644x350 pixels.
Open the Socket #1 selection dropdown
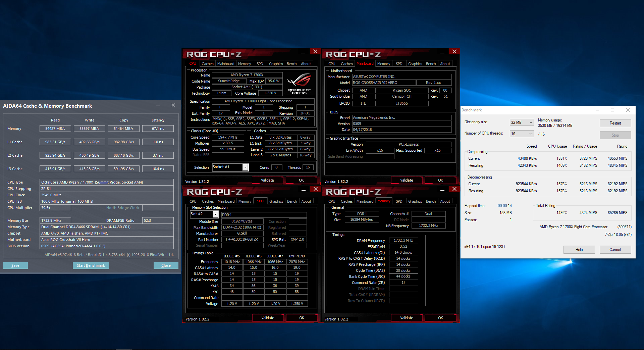(x=245, y=167)
